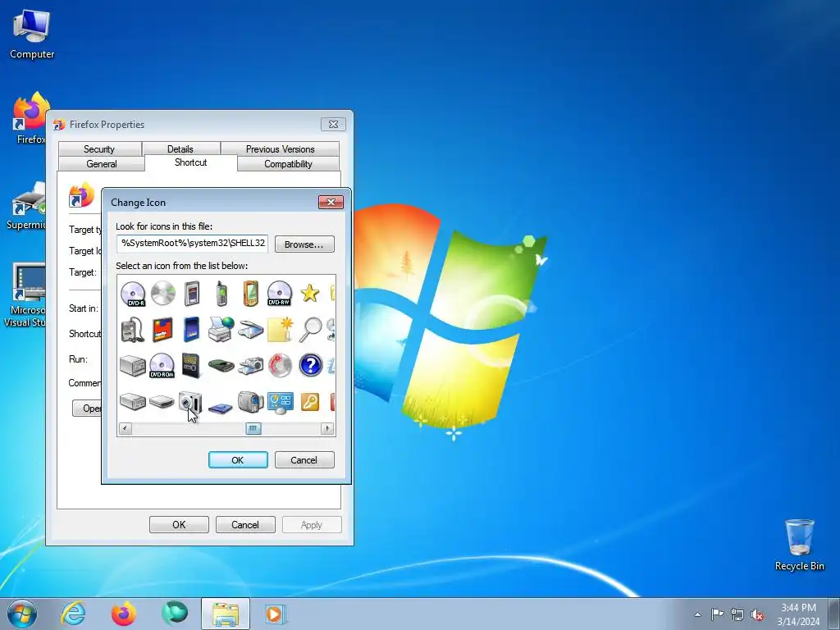Close the Change Icon dialog
Screen dimensions: 840x630
coord(331,202)
